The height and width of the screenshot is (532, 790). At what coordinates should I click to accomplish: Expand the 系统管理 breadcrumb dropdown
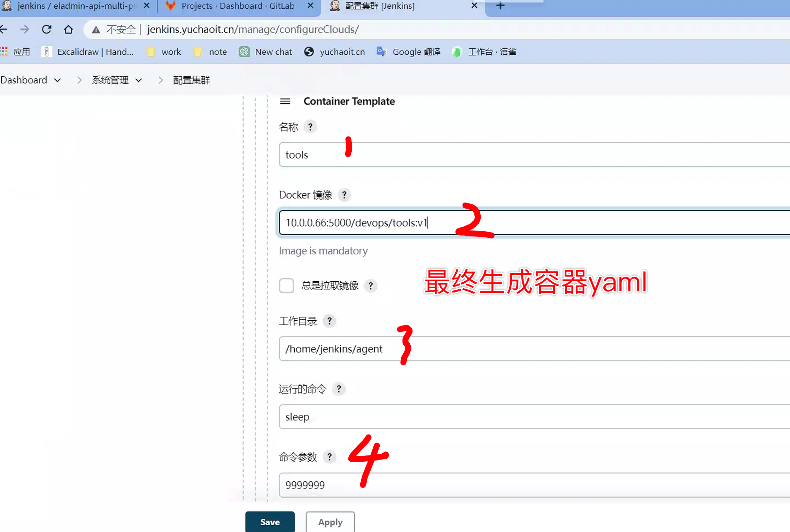click(x=139, y=80)
